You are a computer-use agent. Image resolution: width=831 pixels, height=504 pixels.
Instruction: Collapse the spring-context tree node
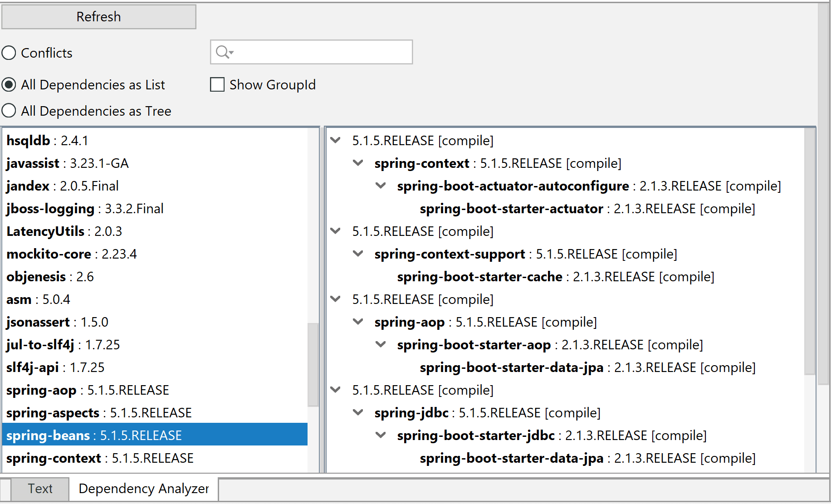(358, 163)
